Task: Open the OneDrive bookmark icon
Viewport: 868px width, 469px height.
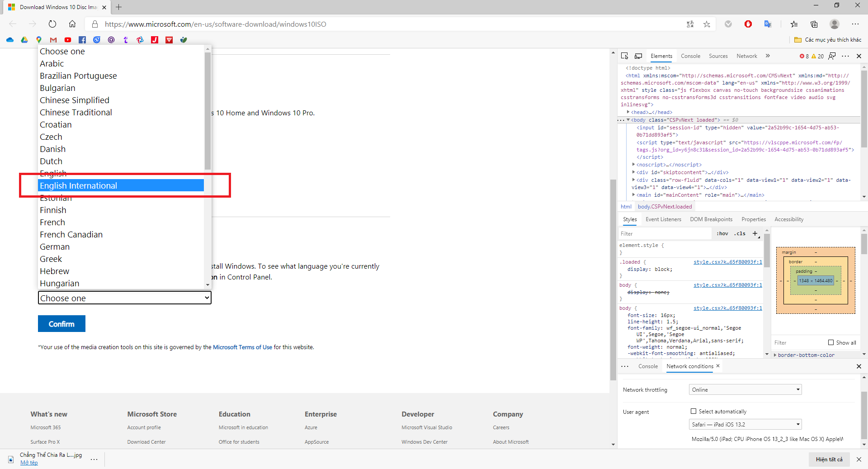Action: (x=10, y=40)
